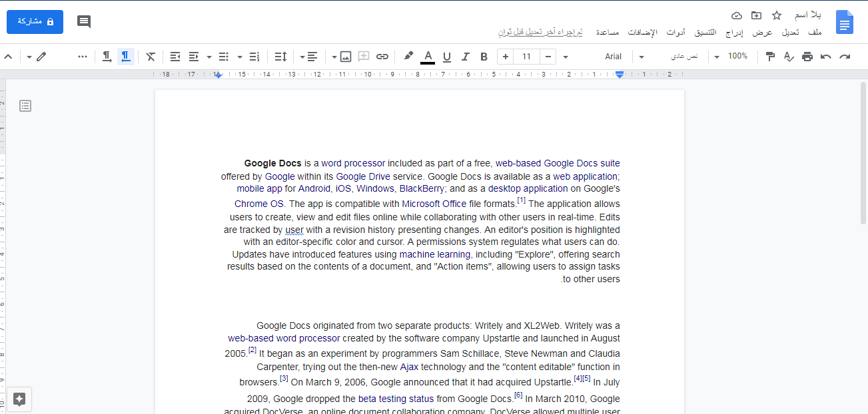Viewport: 868px width, 414px height.
Task: Apply the numbered list icon
Action: pos(254,57)
